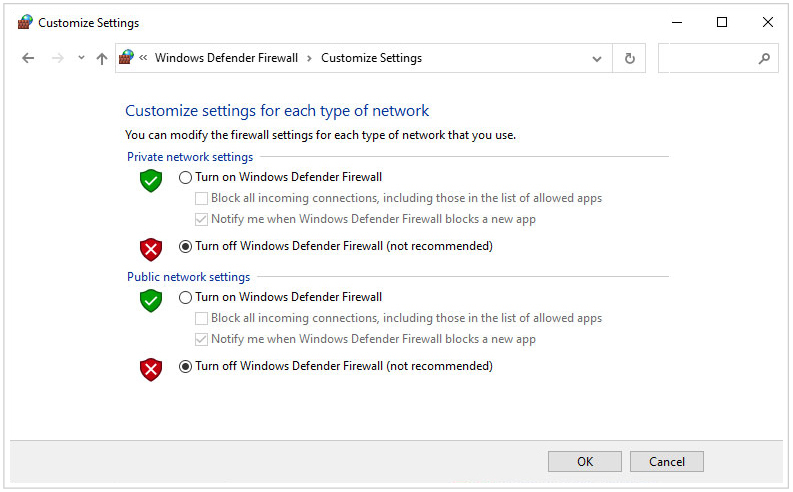Select turn off firewall for private network

coord(336,246)
